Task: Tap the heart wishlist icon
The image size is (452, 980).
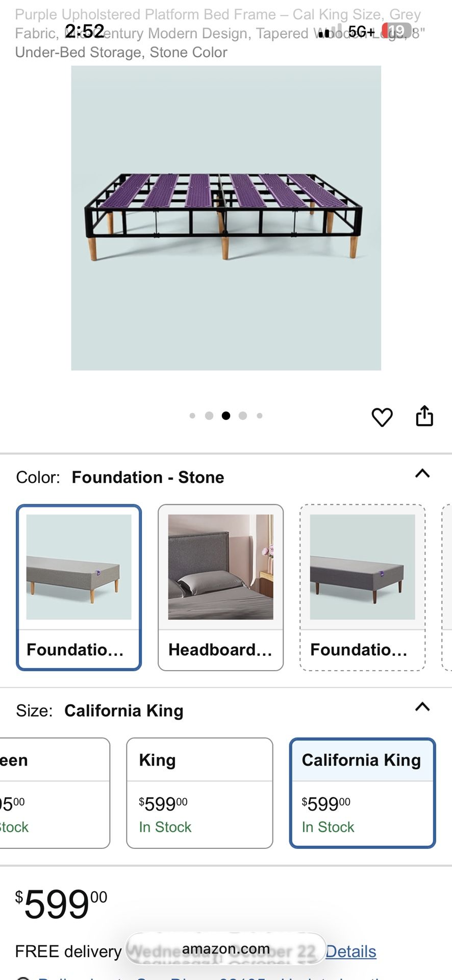Action: (382, 417)
